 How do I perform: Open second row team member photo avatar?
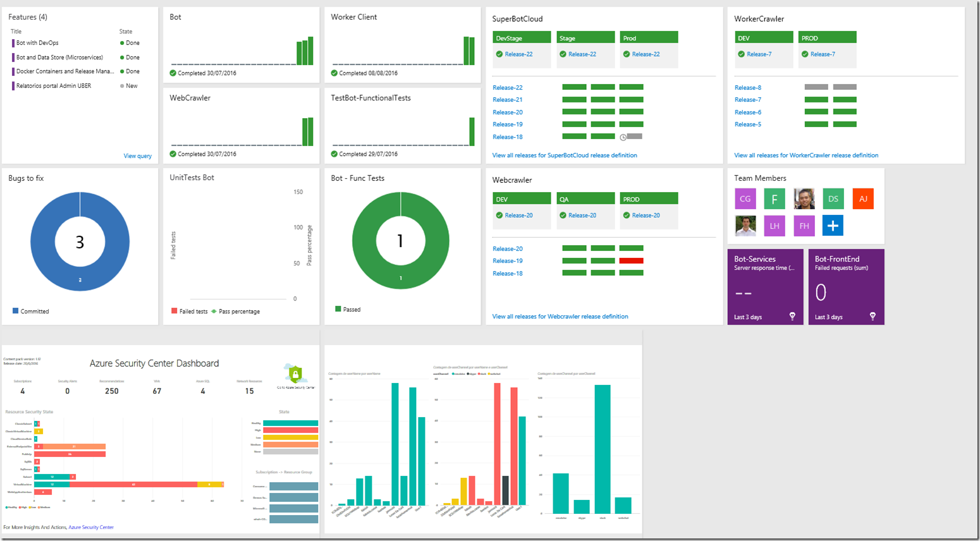pos(745,226)
